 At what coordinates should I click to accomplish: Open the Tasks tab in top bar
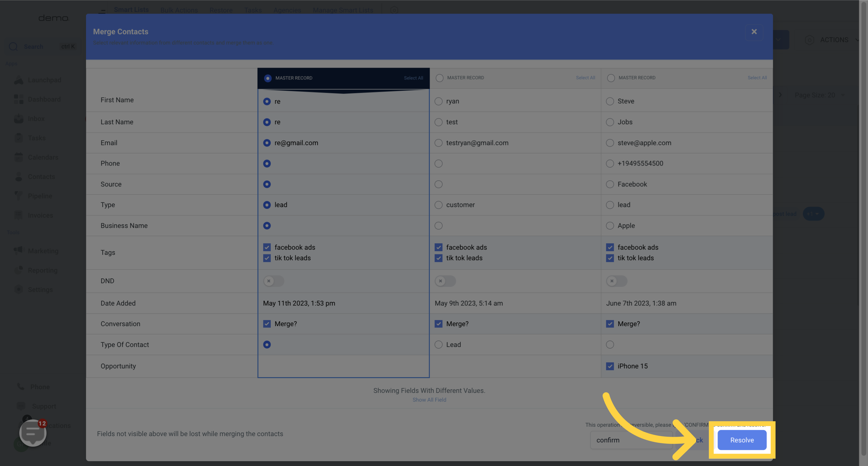[x=253, y=11]
